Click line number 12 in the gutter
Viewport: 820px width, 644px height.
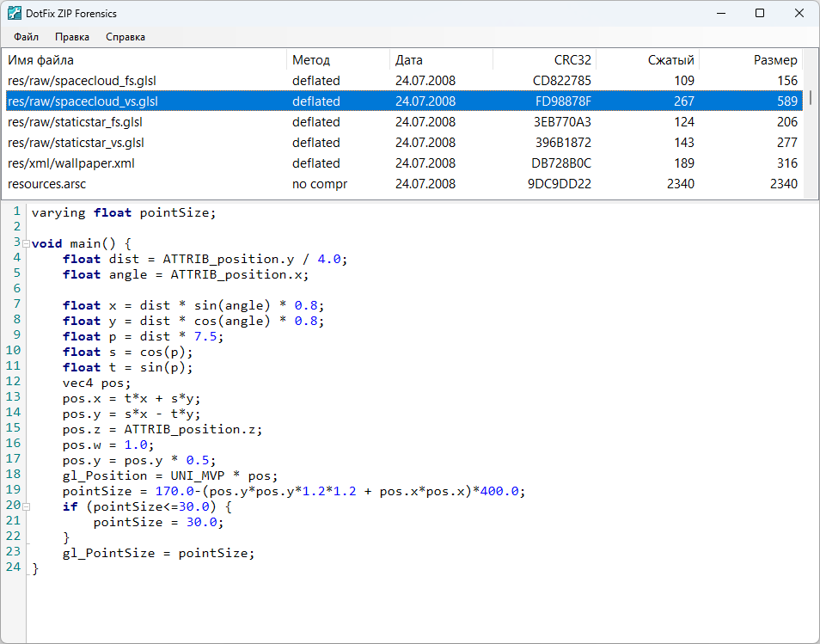pyautogui.click(x=13, y=382)
